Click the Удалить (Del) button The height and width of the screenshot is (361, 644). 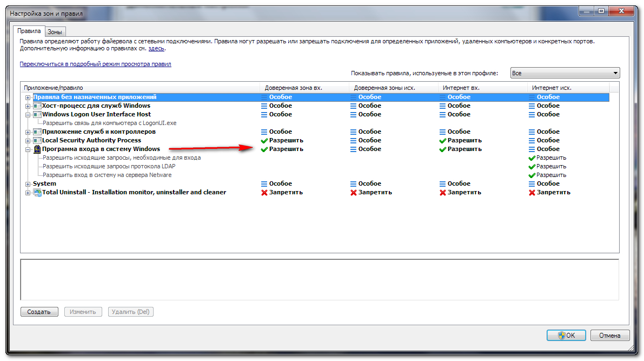tap(131, 312)
